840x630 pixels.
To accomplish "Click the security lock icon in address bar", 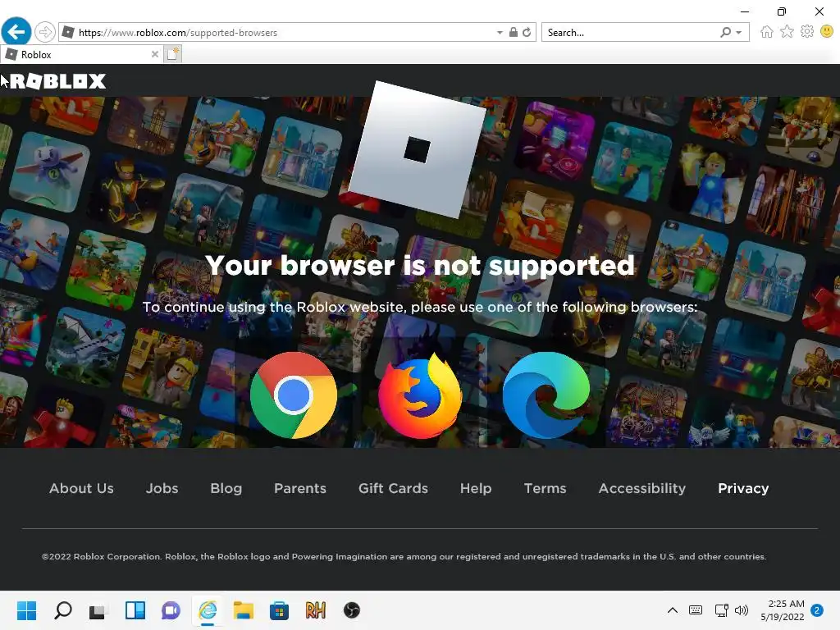I will [x=514, y=32].
